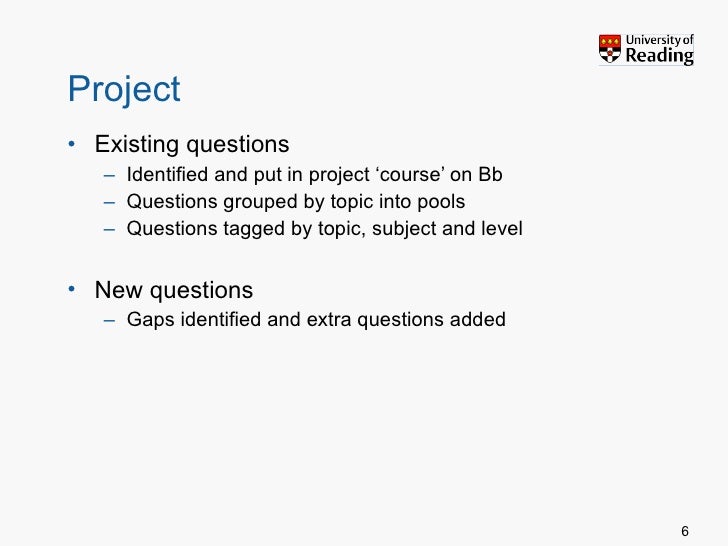The image size is (728, 546).
Task: Click the 'Reading' wordmark in logo
Action: pyautogui.click(x=659, y=56)
